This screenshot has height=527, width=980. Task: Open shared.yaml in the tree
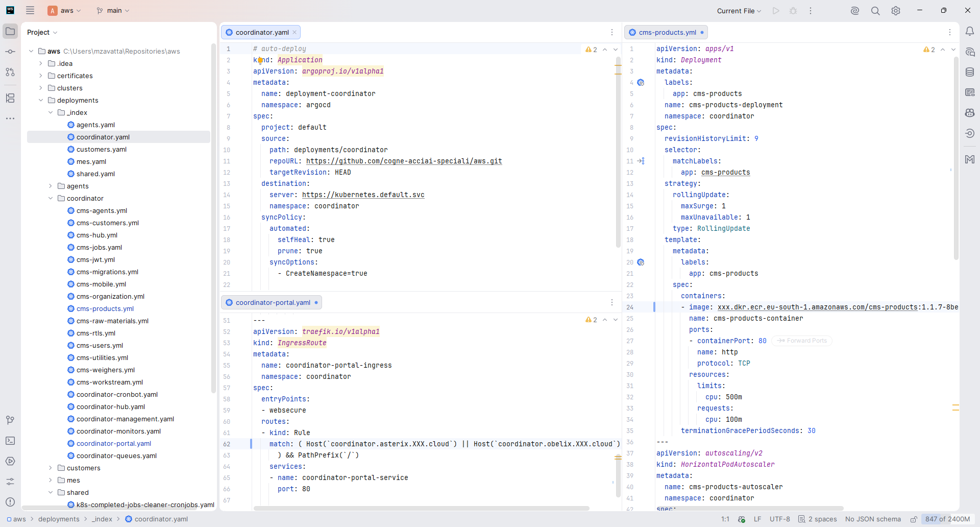(95, 174)
